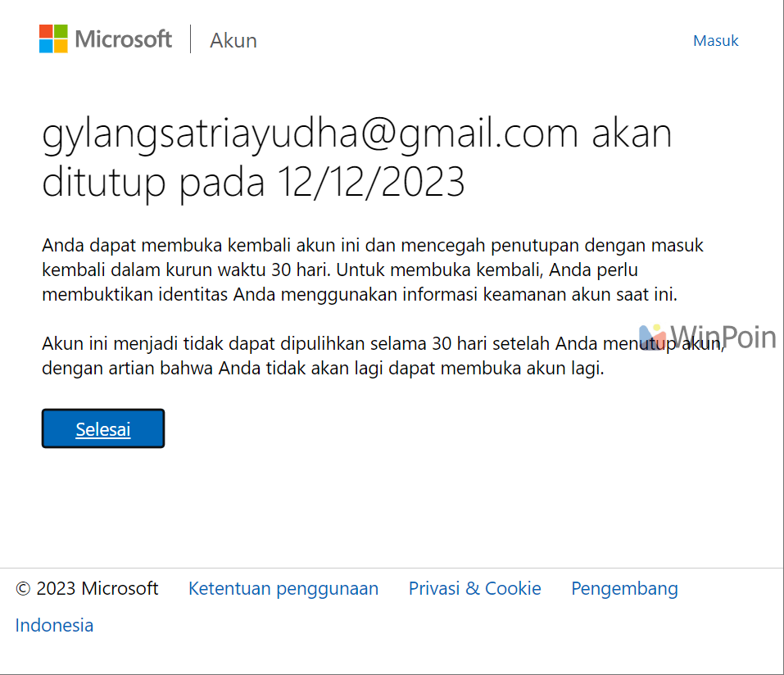Click the gylangsatriayudha@gmail.com email in heading
This screenshot has width=784, height=675.
310,134
